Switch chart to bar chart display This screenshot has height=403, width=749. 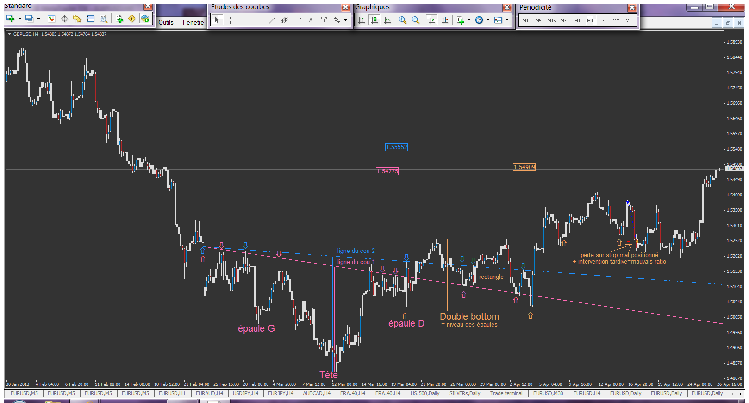pos(361,20)
